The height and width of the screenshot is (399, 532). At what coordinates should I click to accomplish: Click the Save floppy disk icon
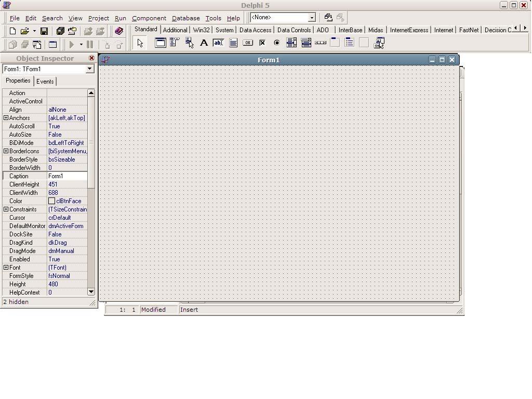click(x=44, y=31)
